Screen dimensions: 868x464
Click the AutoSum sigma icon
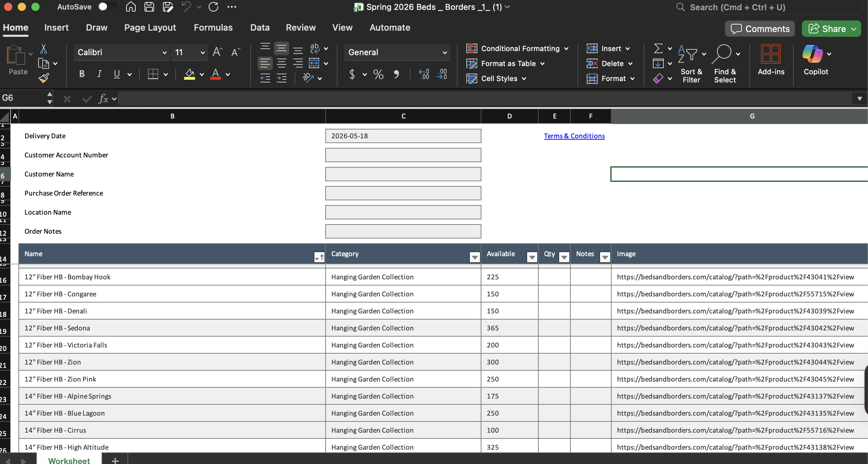pos(658,48)
